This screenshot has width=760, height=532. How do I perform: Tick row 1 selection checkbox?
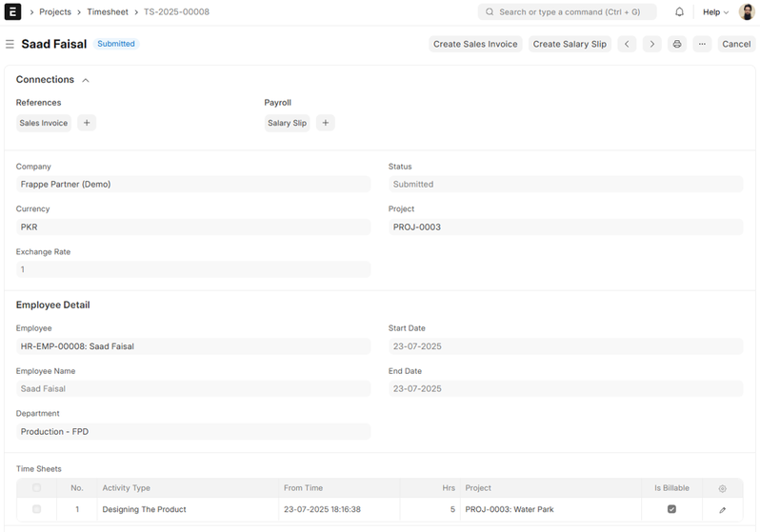click(x=37, y=510)
